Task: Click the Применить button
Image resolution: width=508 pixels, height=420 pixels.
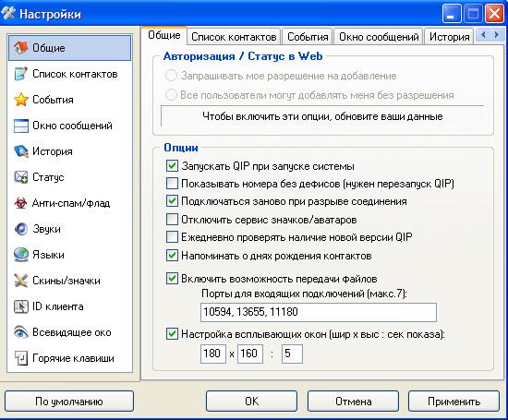Action: 454,402
